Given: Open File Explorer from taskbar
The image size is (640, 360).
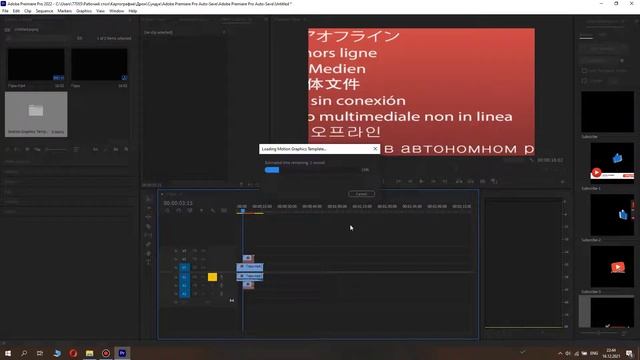Looking at the screenshot, I should (89, 353).
